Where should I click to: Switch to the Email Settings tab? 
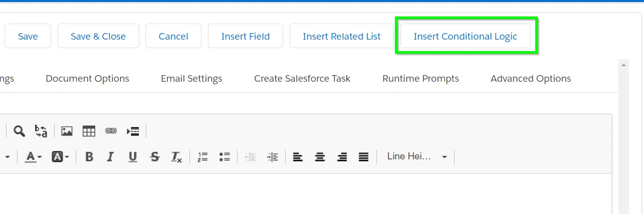[x=191, y=79]
